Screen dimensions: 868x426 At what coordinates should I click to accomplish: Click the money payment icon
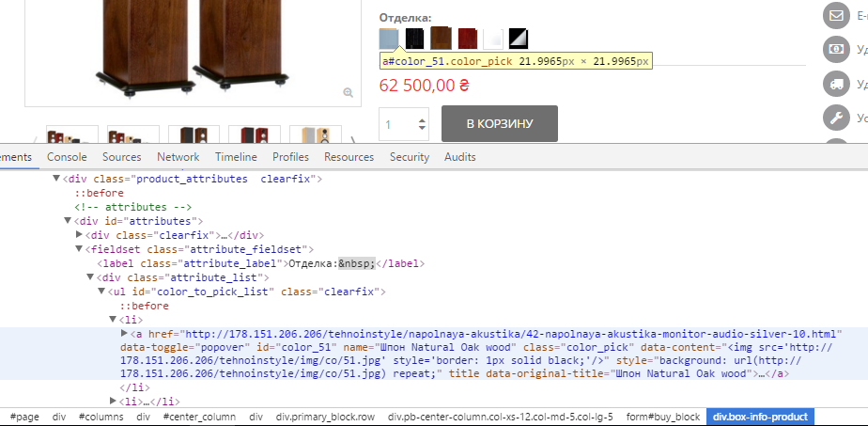point(836,50)
